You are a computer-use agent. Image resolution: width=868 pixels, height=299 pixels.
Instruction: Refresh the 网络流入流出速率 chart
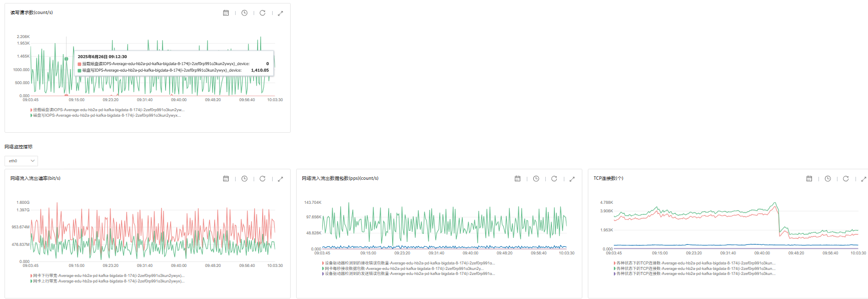point(262,179)
